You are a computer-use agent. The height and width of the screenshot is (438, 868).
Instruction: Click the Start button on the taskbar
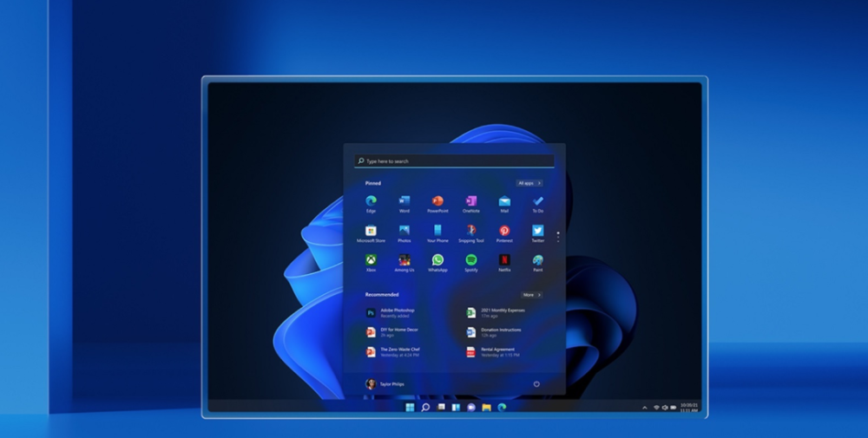coord(410,408)
